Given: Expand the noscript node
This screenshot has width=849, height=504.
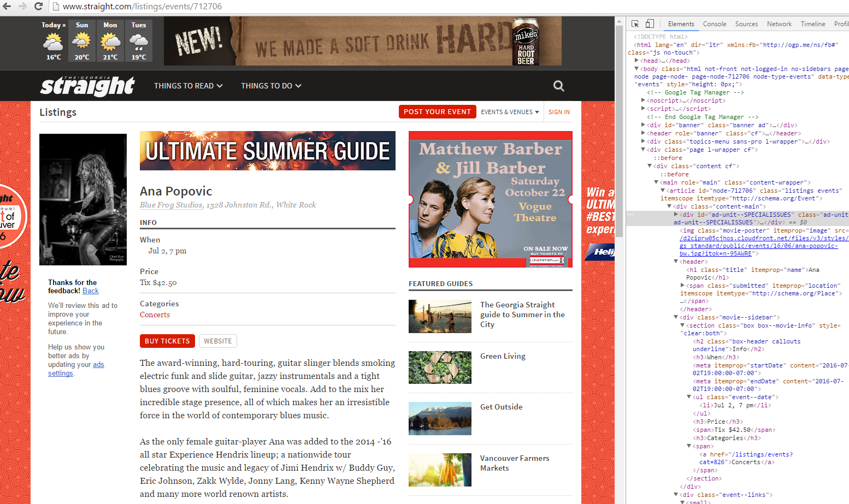Looking at the screenshot, I should [644, 100].
